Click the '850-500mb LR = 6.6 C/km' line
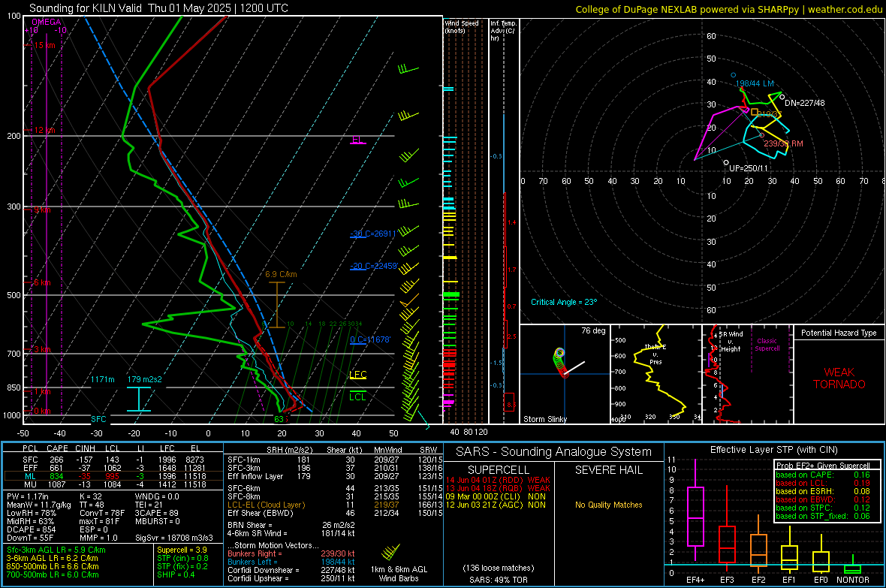This screenshot has width=886, height=588. pyautogui.click(x=53, y=566)
